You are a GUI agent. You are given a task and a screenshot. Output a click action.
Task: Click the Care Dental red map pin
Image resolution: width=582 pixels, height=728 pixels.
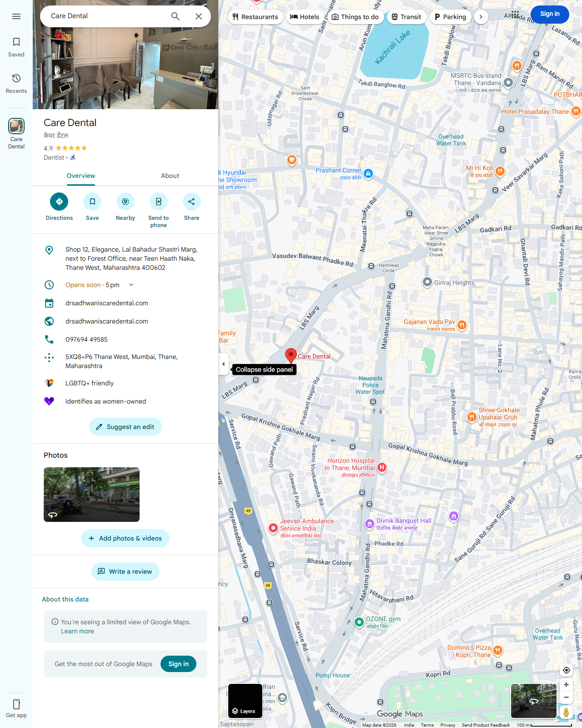291,356
